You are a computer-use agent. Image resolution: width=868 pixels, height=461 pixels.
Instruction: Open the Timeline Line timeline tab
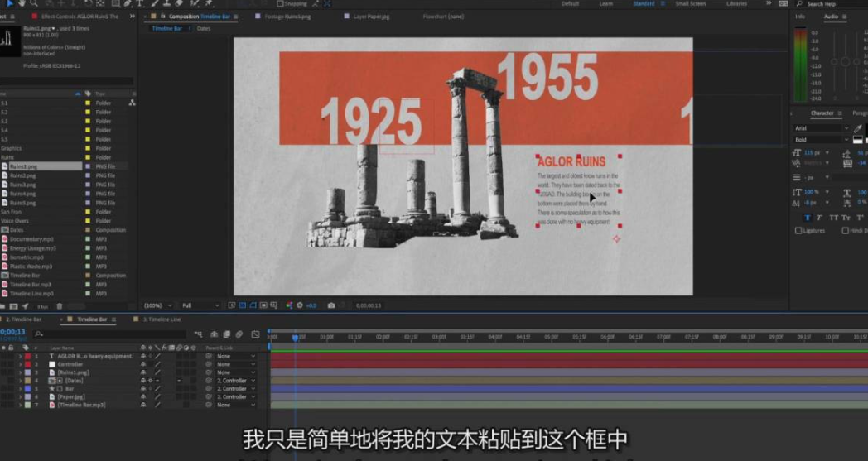[x=162, y=319]
